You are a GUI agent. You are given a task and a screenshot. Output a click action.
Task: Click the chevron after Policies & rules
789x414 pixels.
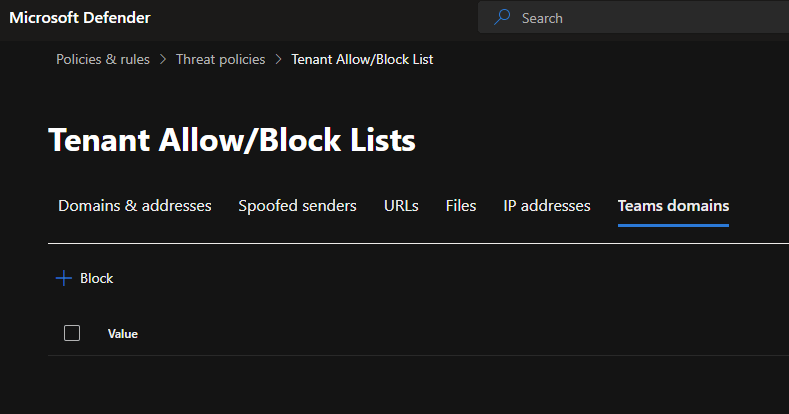coord(163,60)
